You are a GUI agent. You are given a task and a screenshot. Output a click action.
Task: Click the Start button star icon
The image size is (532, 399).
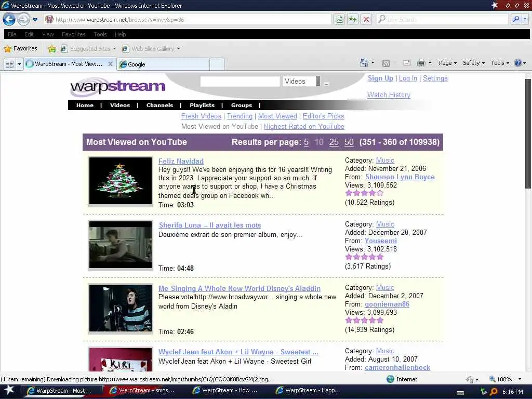tap(9, 390)
